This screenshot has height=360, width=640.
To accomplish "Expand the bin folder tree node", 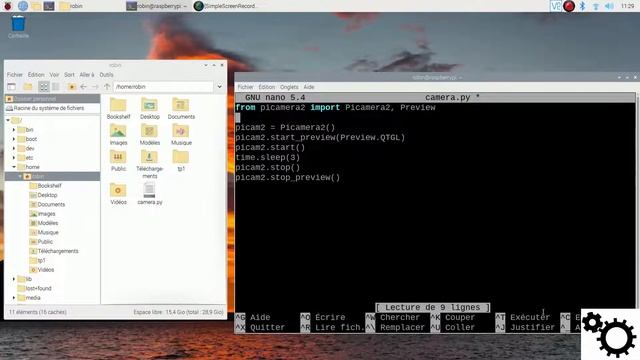I will [14, 130].
